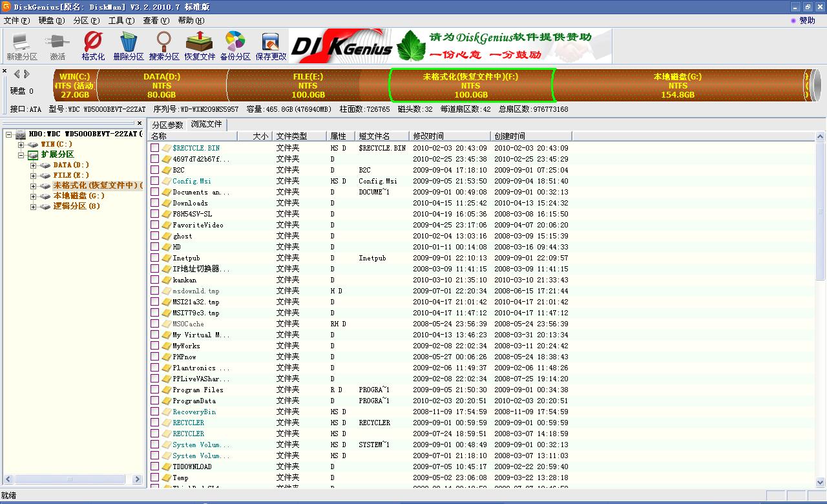Sort files by the 名称 column header

tap(193, 136)
